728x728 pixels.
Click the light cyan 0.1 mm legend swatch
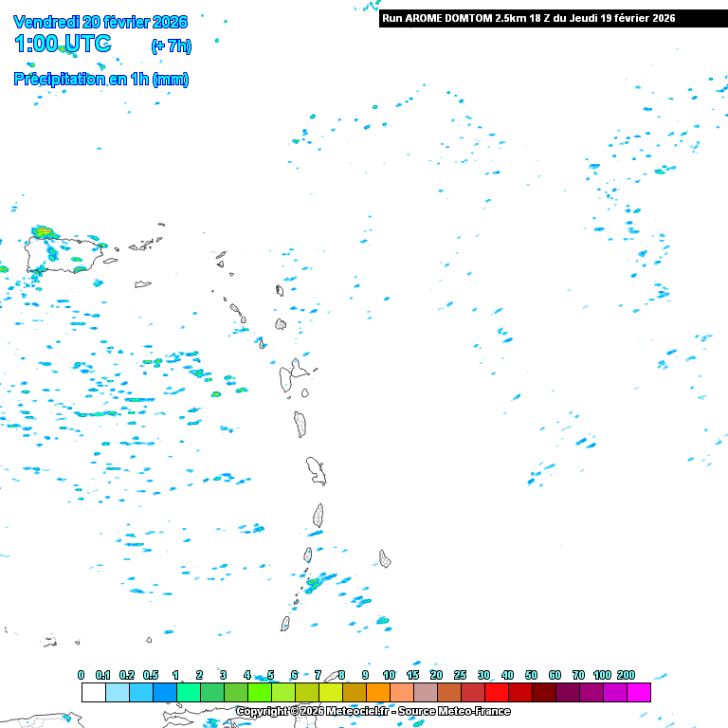(x=117, y=692)
